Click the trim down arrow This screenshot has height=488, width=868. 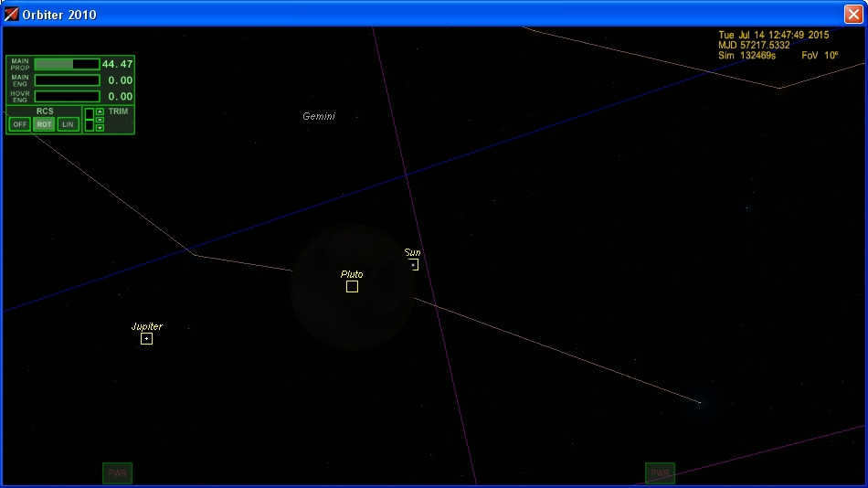point(100,127)
